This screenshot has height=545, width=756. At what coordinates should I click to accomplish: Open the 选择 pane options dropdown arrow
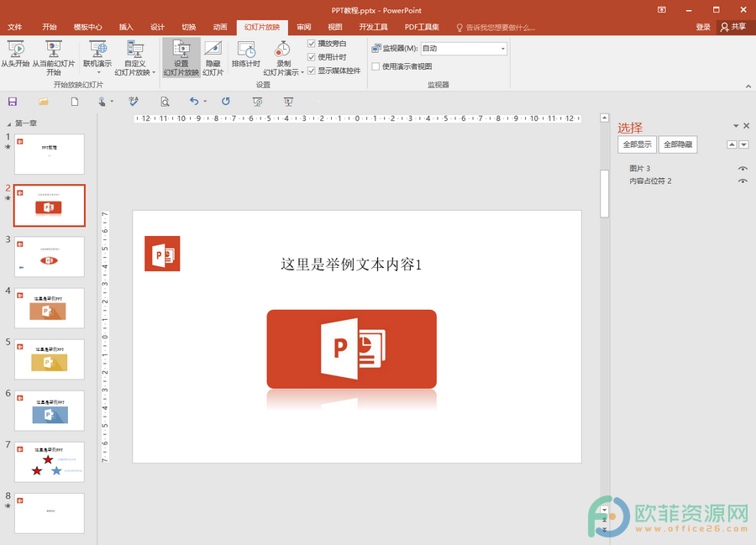coord(736,126)
